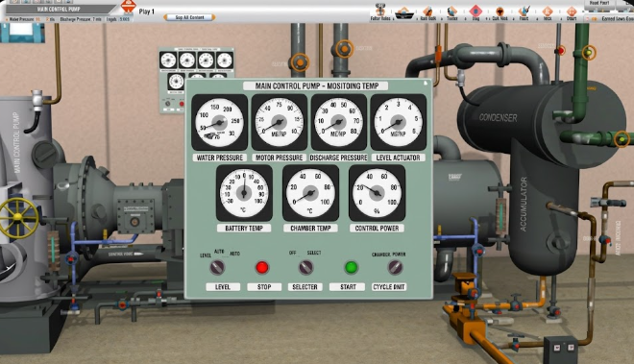Screen dimensions: 634x364
Task: Turn the LEVEL rotary selector knob
Action: coord(217,267)
